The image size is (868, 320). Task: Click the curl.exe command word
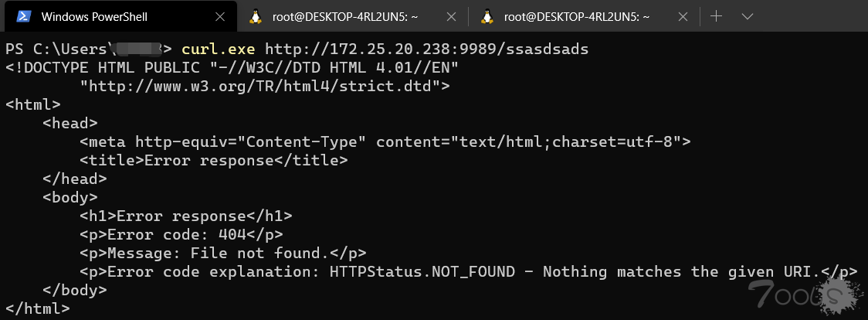(x=218, y=49)
